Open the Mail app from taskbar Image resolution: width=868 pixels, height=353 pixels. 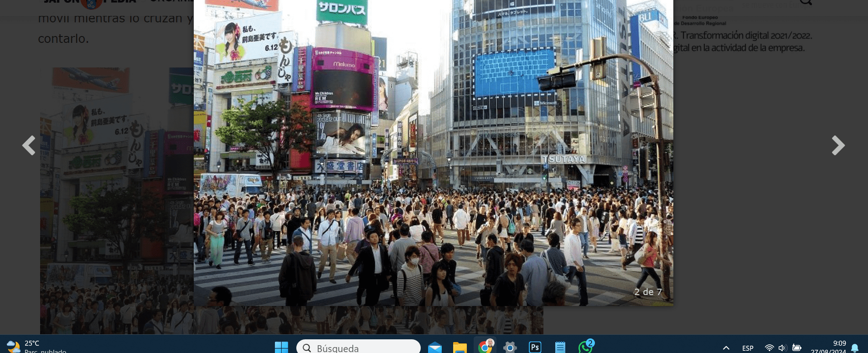[435, 348]
